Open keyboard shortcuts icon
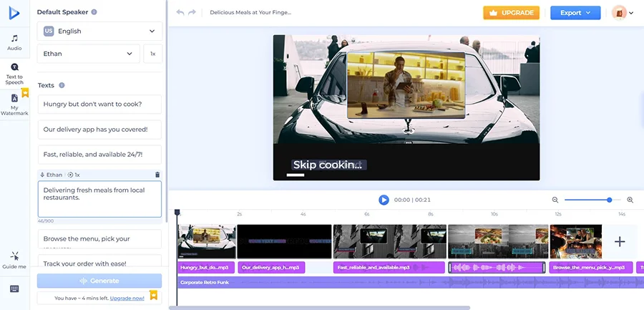The height and width of the screenshot is (310, 644). coord(14,289)
